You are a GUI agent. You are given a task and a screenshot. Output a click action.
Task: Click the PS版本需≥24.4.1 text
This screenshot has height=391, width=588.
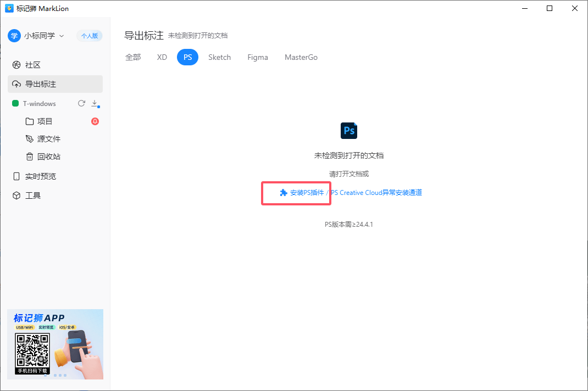coord(349,225)
